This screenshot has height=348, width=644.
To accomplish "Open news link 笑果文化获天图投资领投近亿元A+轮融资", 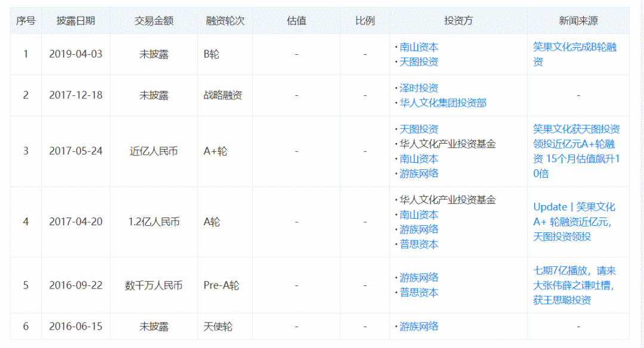I will (x=576, y=151).
